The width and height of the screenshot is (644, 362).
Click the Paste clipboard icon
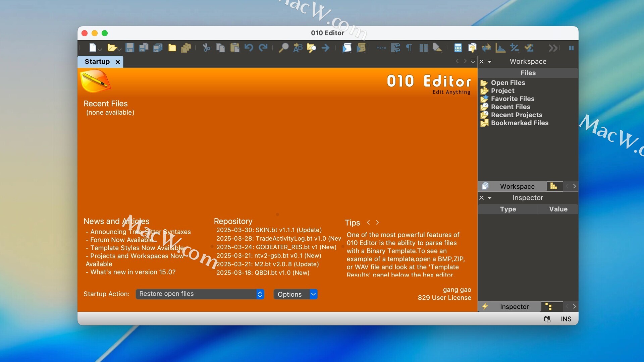pos(235,48)
